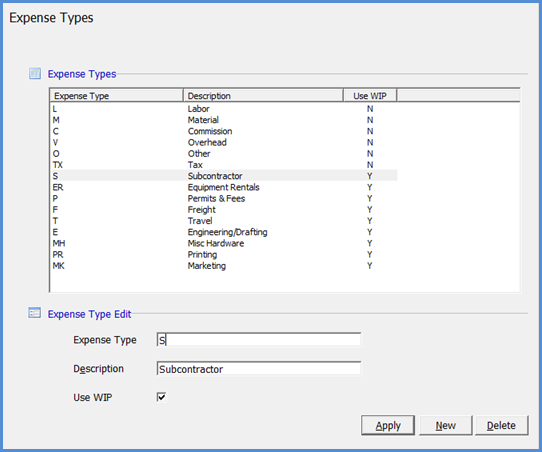Click the Description field containing Subcontractor
This screenshot has width=542, height=452.
(x=259, y=369)
